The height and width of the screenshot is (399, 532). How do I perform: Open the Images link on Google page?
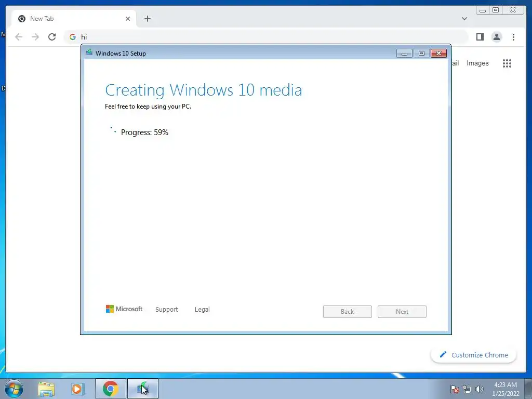point(477,63)
